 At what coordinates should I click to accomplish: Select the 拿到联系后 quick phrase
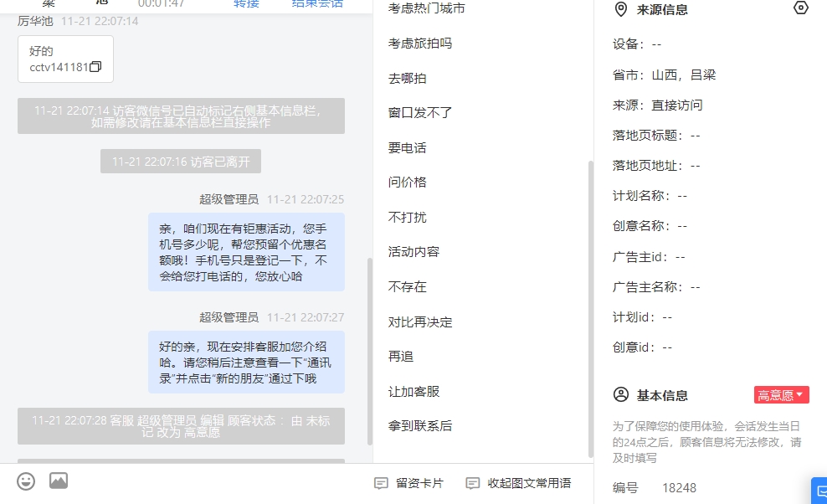(x=420, y=426)
